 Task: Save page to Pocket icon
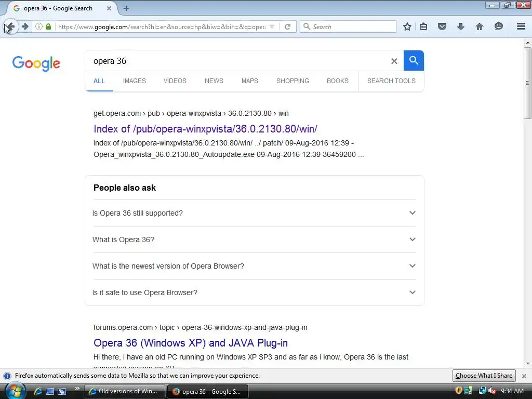point(442,26)
